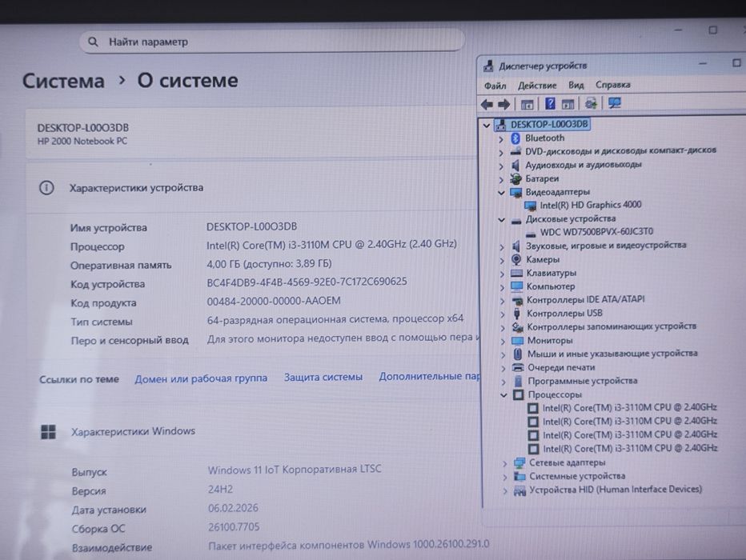Select the Компьютер category icon
746x560 pixels.
517,286
